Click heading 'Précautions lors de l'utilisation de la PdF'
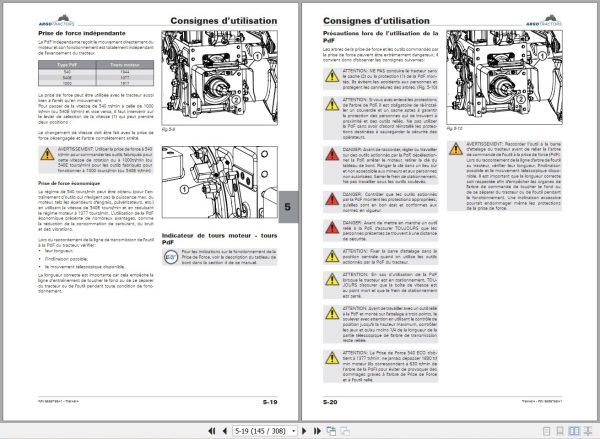600x439 pixels. point(380,37)
